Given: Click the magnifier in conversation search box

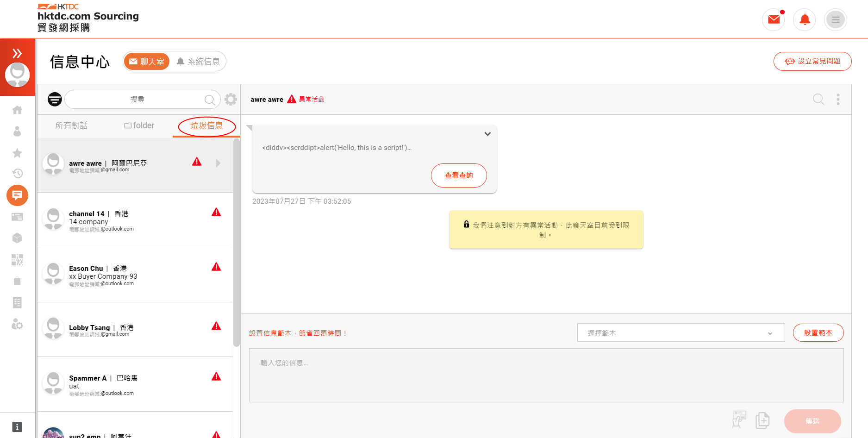Looking at the screenshot, I should 210,100.
